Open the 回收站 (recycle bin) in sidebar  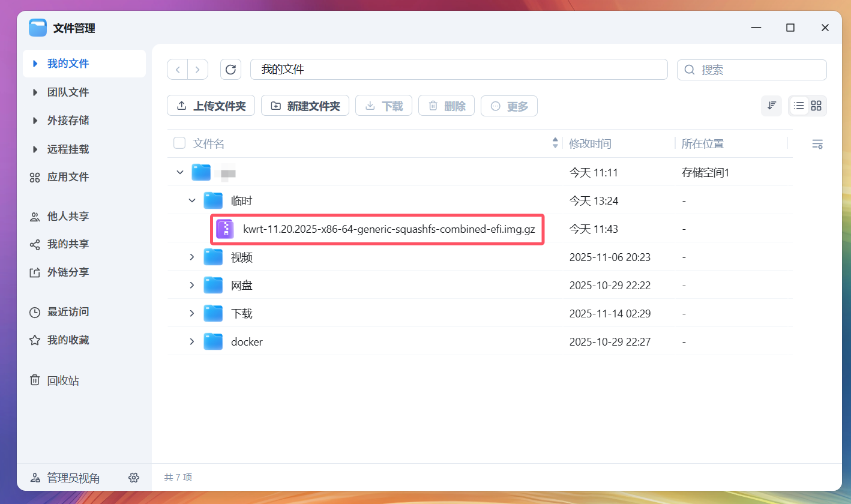tap(62, 380)
